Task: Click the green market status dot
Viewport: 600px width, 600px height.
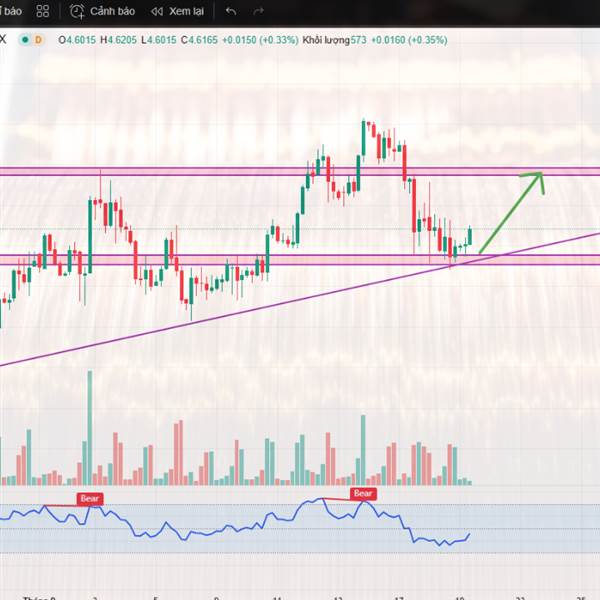Action: tap(25, 40)
